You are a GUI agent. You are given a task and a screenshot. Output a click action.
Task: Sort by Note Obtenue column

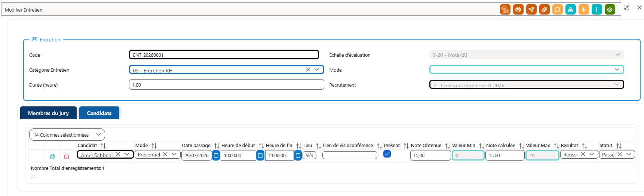tap(448, 146)
